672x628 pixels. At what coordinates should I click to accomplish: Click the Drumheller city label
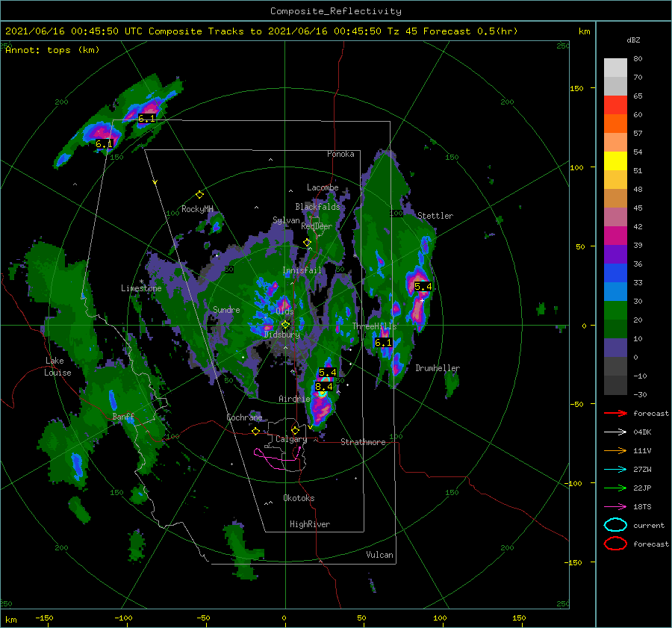pyautogui.click(x=437, y=368)
